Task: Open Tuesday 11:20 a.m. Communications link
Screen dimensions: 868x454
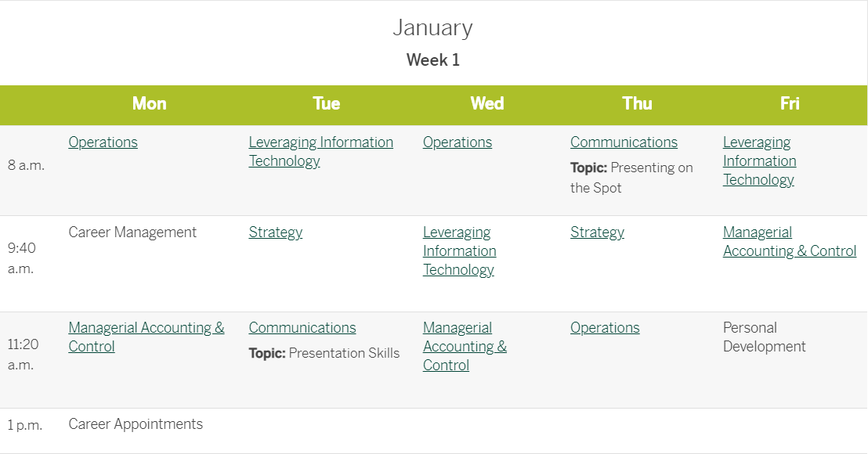Action: [302, 327]
